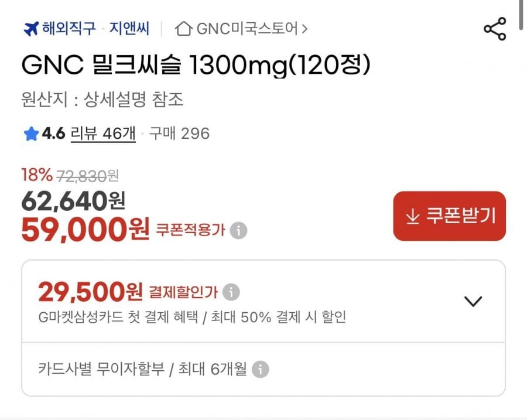The width and height of the screenshot is (527, 420).
Task: Click the 29,500원 payment discount price
Action: coord(90,291)
